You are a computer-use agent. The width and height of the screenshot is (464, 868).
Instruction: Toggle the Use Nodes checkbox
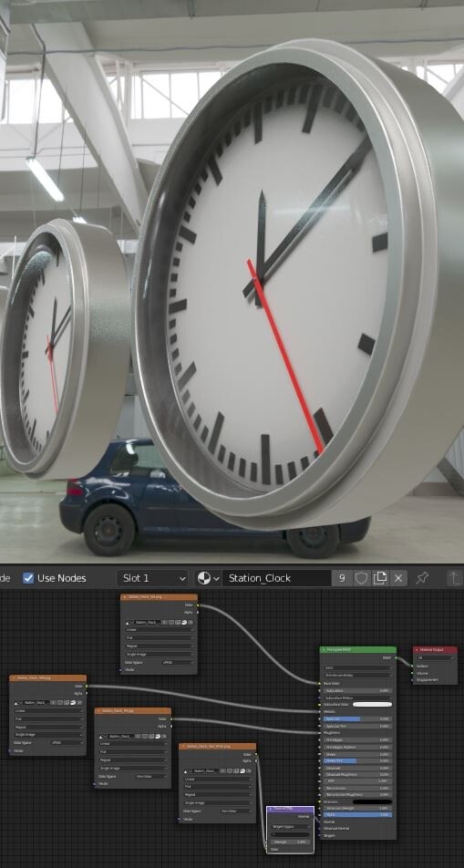pos(28,578)
